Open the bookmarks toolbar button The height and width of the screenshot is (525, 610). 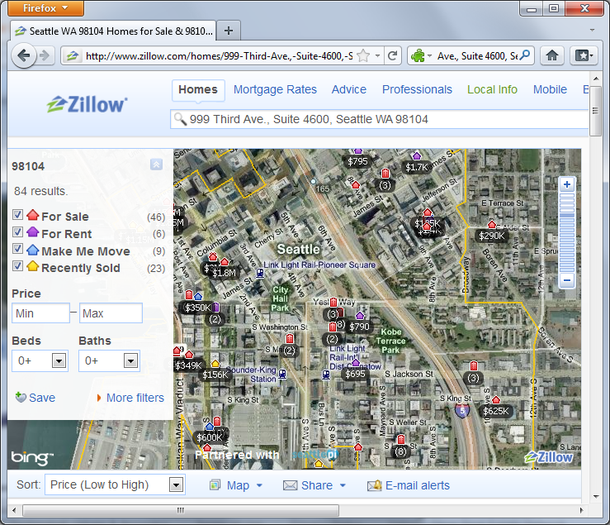583,56
